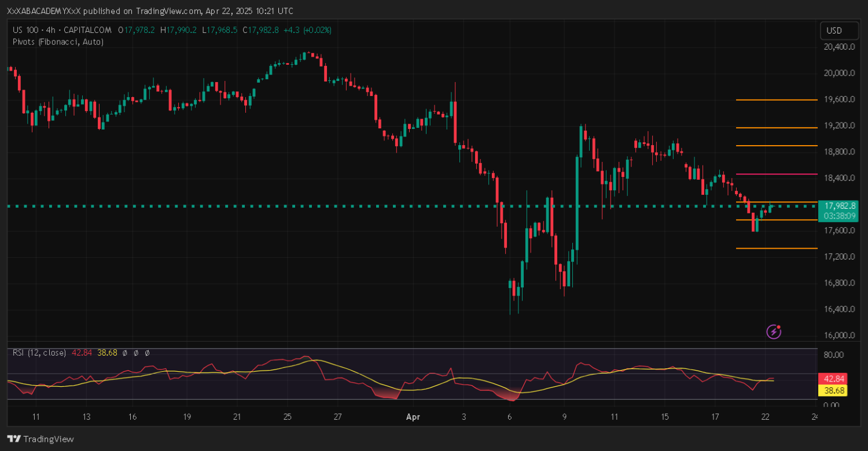Click the 20,400.0 price axis label

(839, 47)
